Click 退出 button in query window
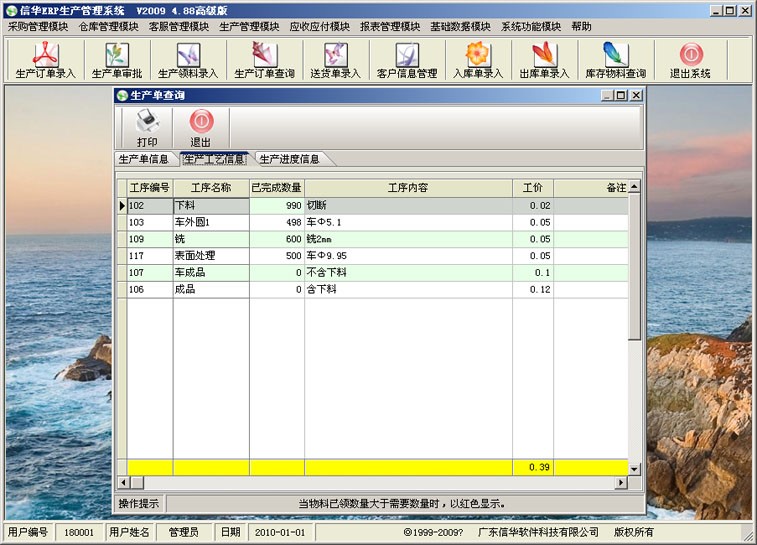 click(x=201, y=129)
